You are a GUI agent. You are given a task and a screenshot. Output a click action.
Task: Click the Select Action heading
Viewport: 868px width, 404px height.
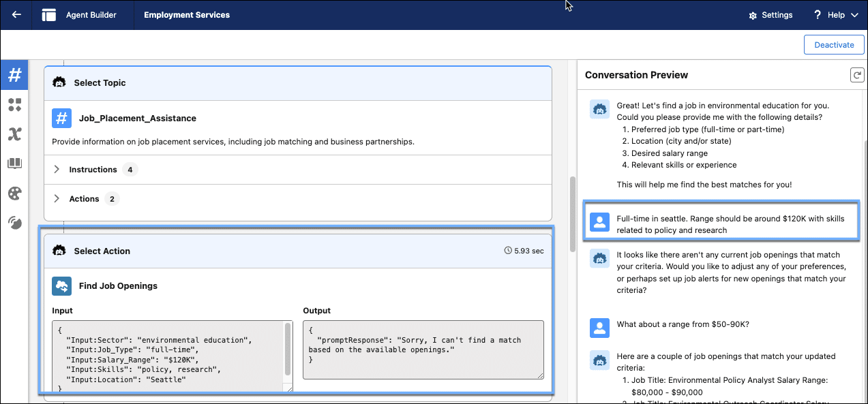[102, 251]
